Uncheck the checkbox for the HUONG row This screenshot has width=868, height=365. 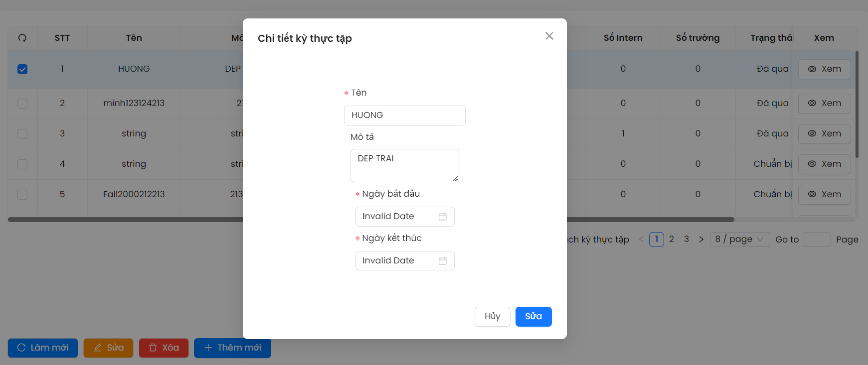coord(22,69)
